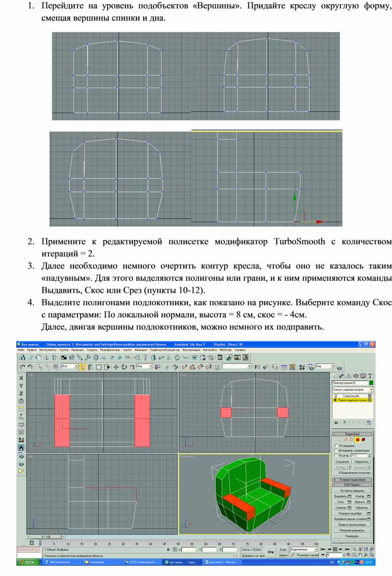
Task: Click the Обратить button
Action: [362, 508]
